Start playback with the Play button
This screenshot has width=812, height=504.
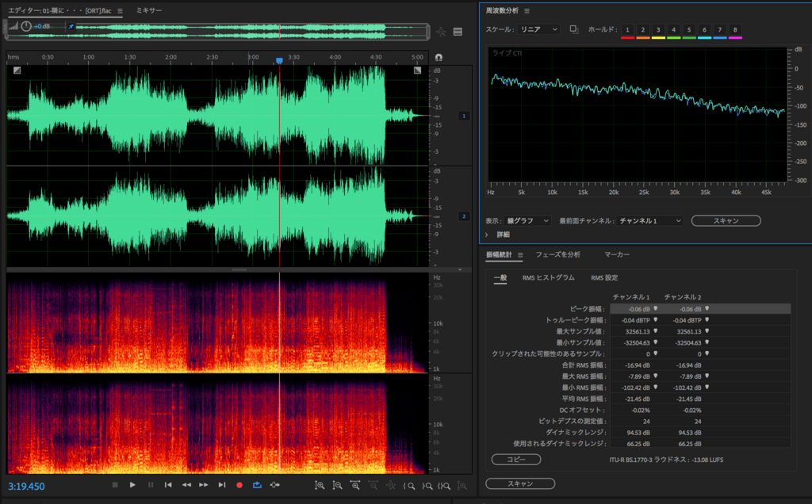pyautogui.click(x=132, y=485)
